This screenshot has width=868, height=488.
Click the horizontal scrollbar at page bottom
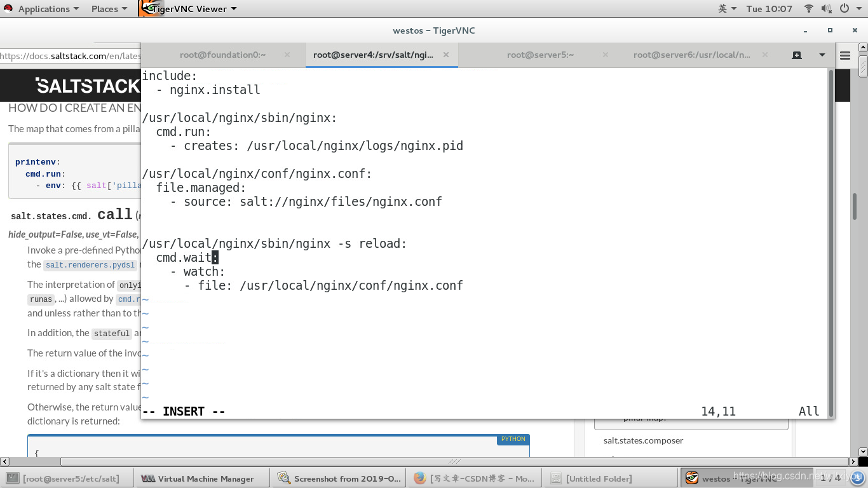(x=454, y=461)
